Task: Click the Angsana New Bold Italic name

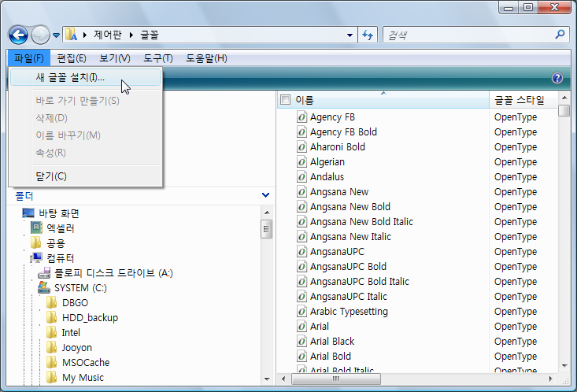Action: [x=361, y=221]
